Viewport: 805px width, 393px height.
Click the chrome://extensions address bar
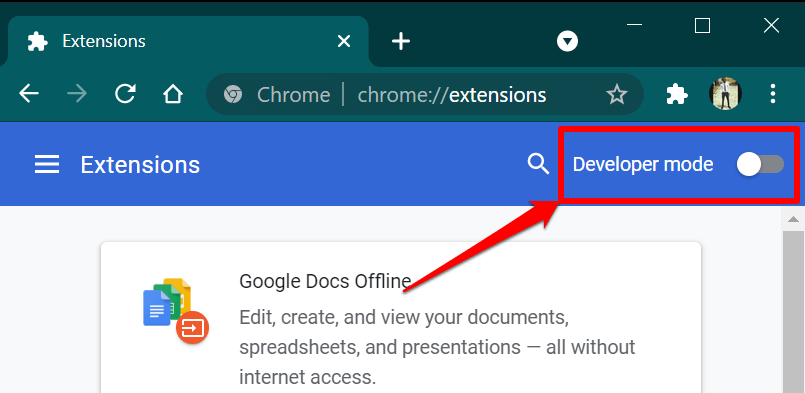click(x=425, y=94)
